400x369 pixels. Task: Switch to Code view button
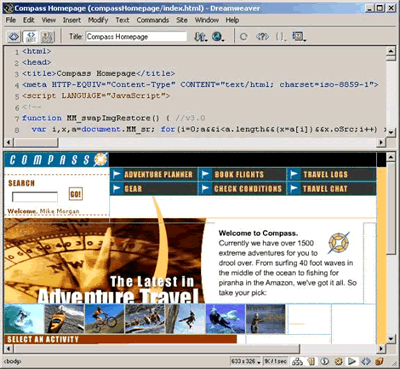click(x=14, y=36)
